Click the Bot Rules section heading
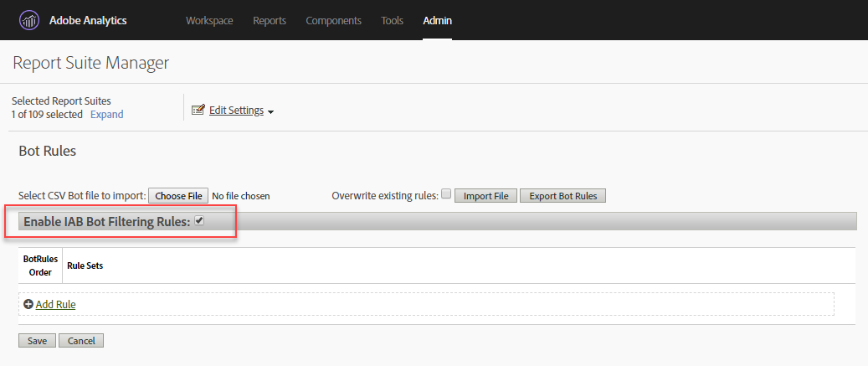The image size is (868, 366). [48, 151]
